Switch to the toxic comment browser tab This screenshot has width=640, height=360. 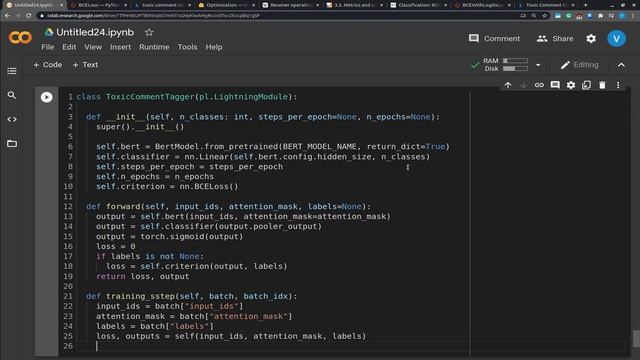click(162, 5)
